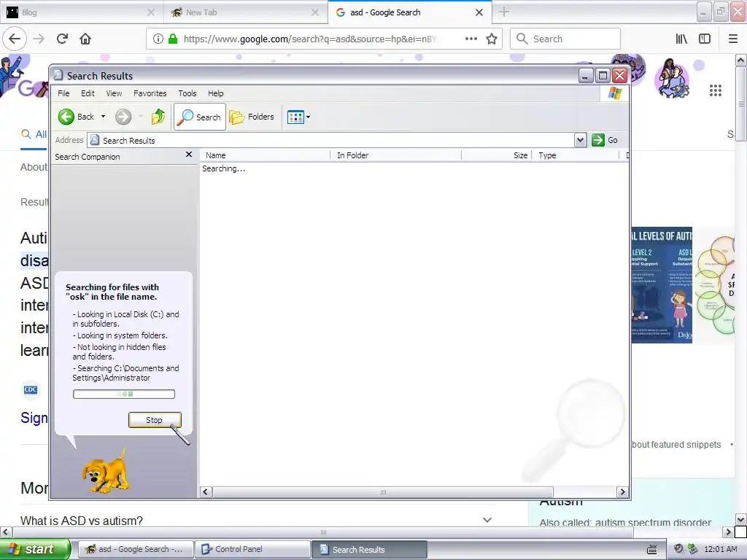Switch to the New Tab tab
This screenshot has height=560, width=747.
pyautogui.click(x=246, y=12)
